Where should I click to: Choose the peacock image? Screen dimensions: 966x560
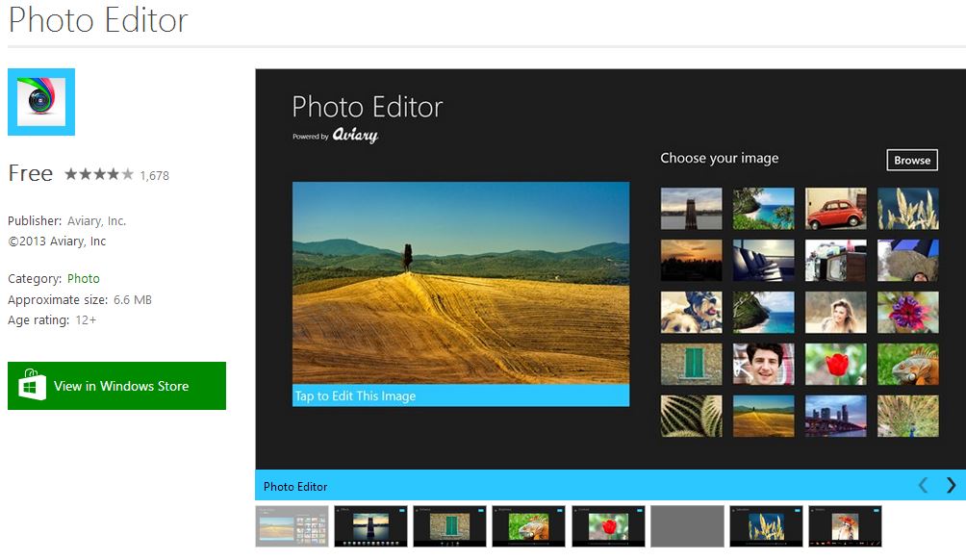(907, 416)
